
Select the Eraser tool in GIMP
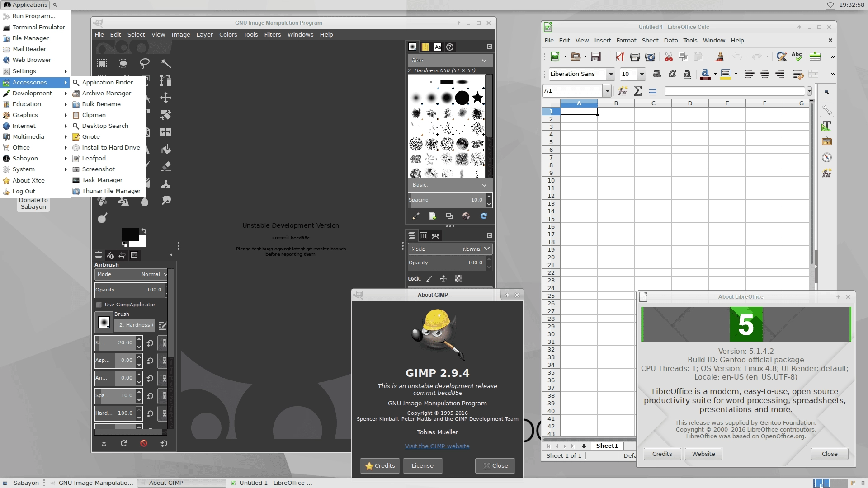[166, 166]
